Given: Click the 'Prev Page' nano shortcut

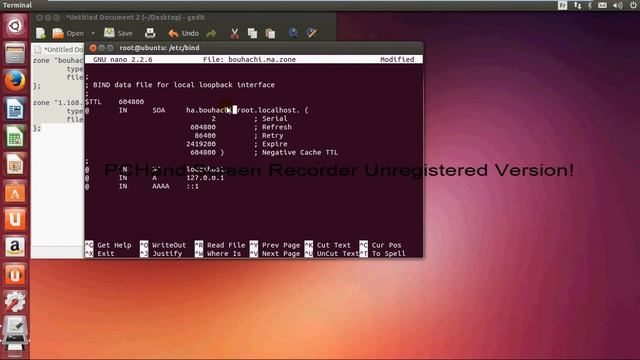Looking at the screenshot, I should pos(281,245).
